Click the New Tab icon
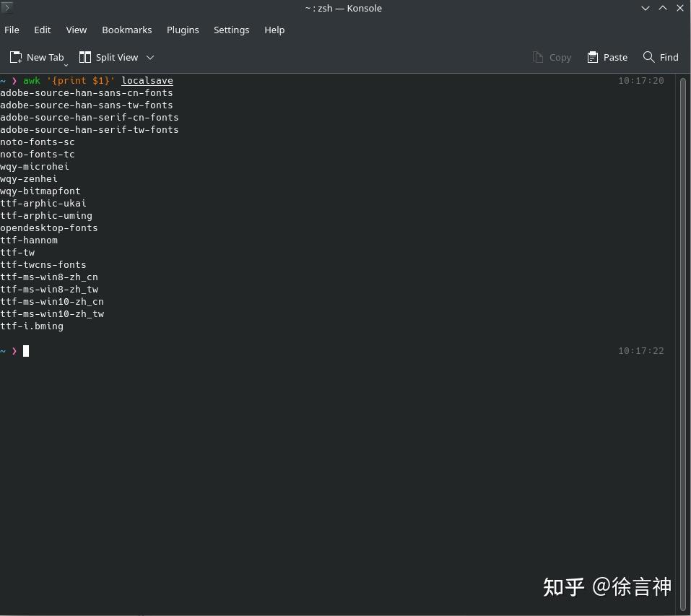The image size is (691, 616). [x=15, y=56]
